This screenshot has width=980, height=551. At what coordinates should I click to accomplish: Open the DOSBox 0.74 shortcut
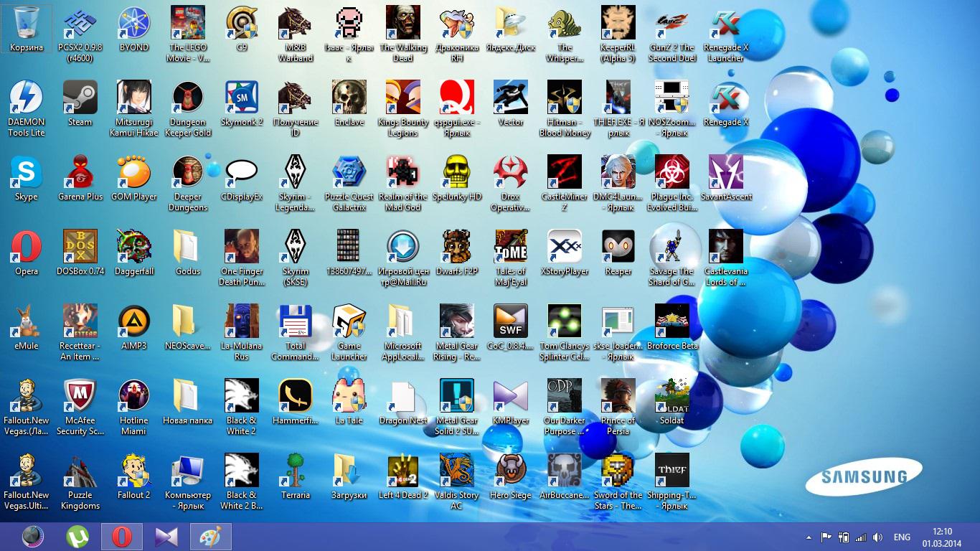click(80, 248)
